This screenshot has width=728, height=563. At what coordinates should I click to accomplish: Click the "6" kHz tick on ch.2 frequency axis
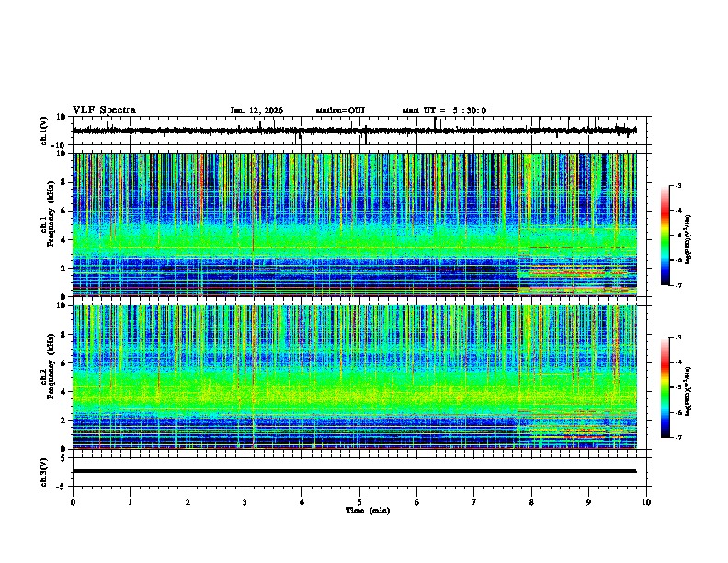pos(64,362)
